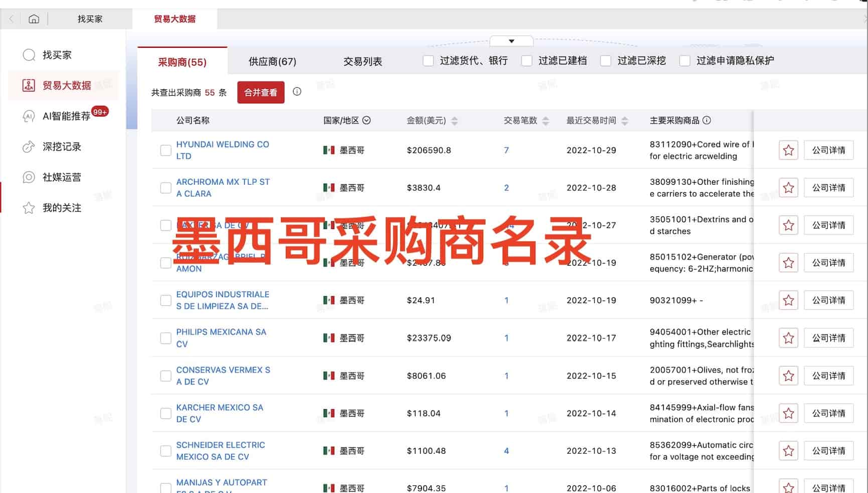Open 社媒运营 in the sidebar
Image resolution: width=868 pixels, height=493 pixels.
click(x=61, y=177)
